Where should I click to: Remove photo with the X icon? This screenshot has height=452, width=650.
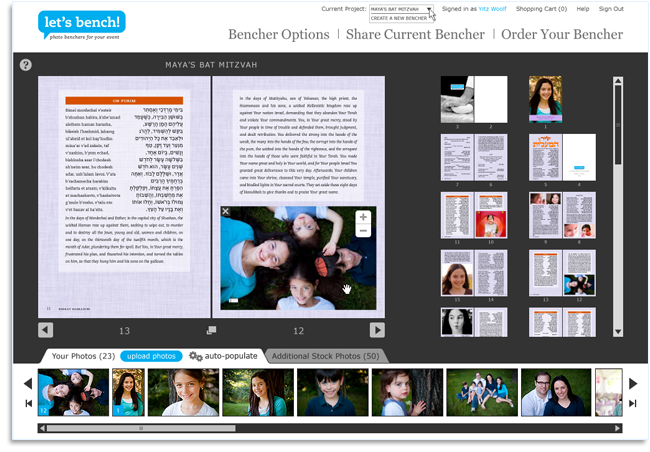click(x=226, y=211)
